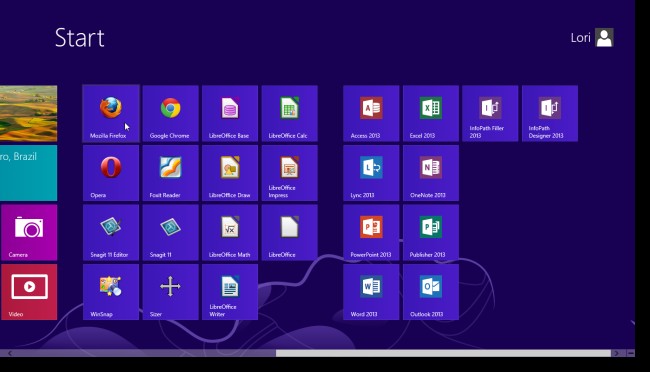This screenshot has width=650, height=372.
Task: Open the Snagit 11 tile
Action: tap(170, 233)
